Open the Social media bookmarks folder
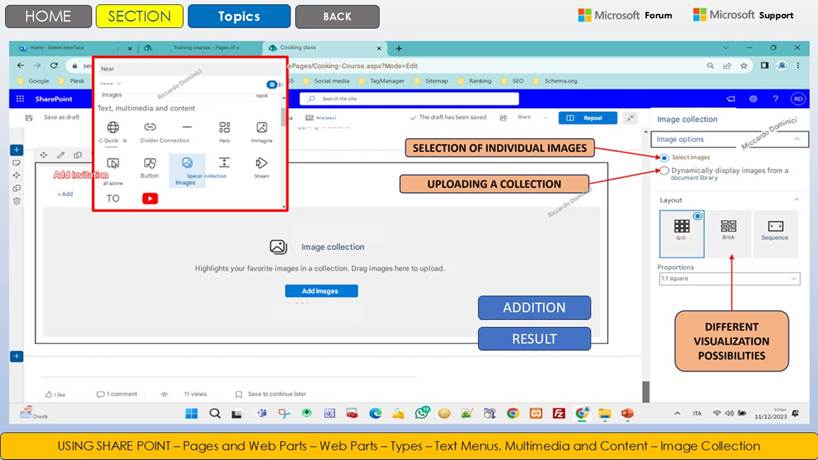This screenshot has height=460, width=818. point(326,81)
